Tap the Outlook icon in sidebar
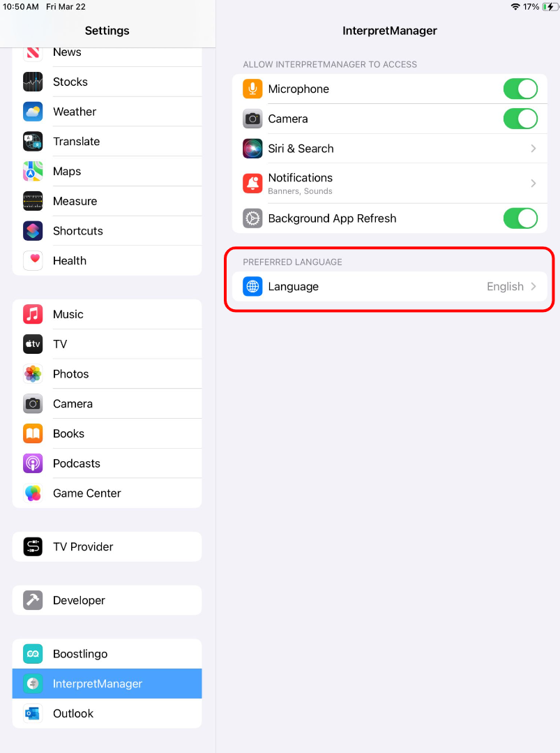Viewport: 560px width, 753px height. pyautogui.click(x=33, y=714)
